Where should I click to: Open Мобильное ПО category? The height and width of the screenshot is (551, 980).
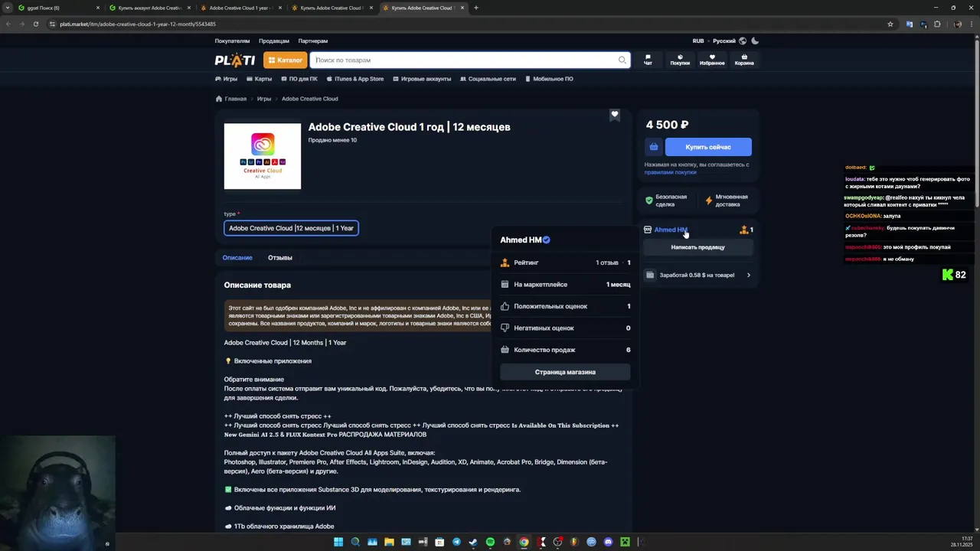coord(549,79)
